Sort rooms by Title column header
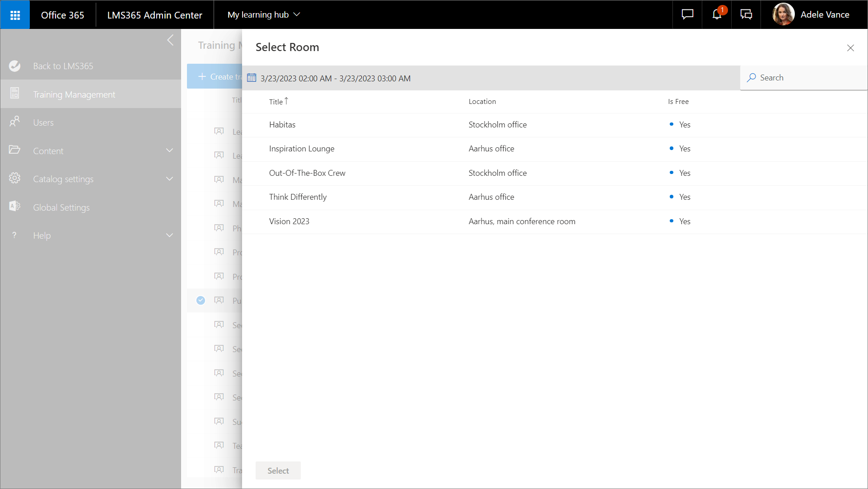This screenshot has height=489, width=868. 276,102
